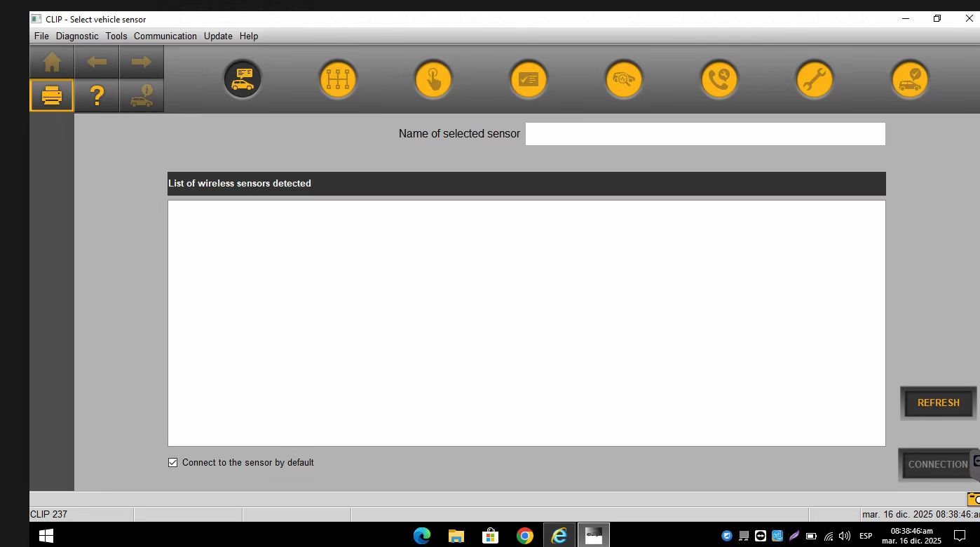Viewport: 980px width, 547px height.
Task: Open the Tools menu
Action: tap(116, 36)
